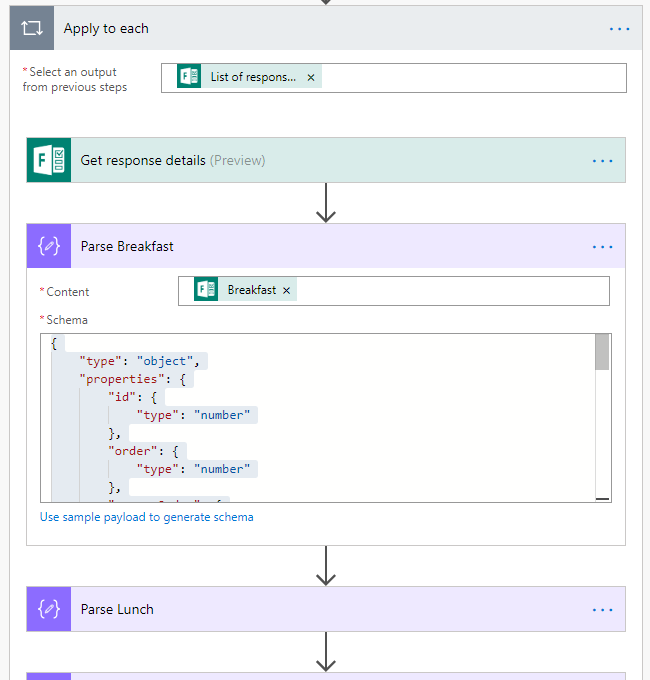The height and width of the screenshot is (680, 650).
Task: Click the Forms icon in List of responses token
Action: [x=189, y=77]
